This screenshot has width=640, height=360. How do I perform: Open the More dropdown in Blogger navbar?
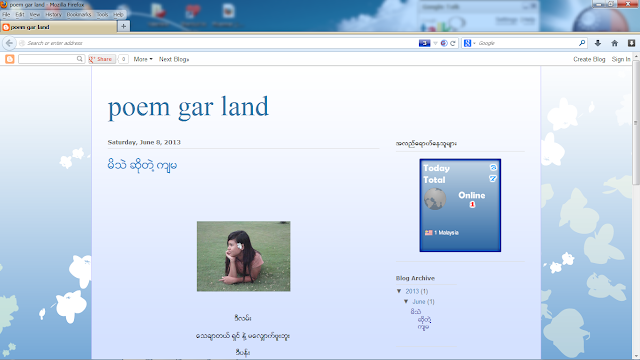coord(143,59)
